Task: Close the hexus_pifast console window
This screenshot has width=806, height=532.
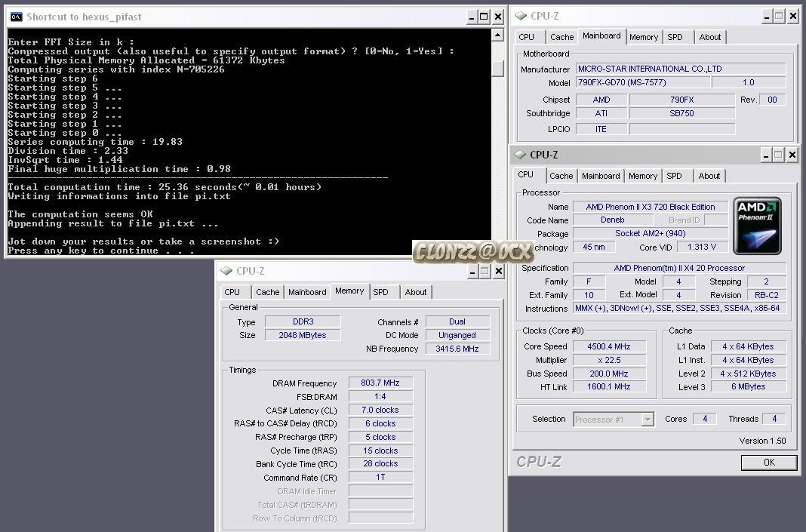Action: (x=497, y=17)
